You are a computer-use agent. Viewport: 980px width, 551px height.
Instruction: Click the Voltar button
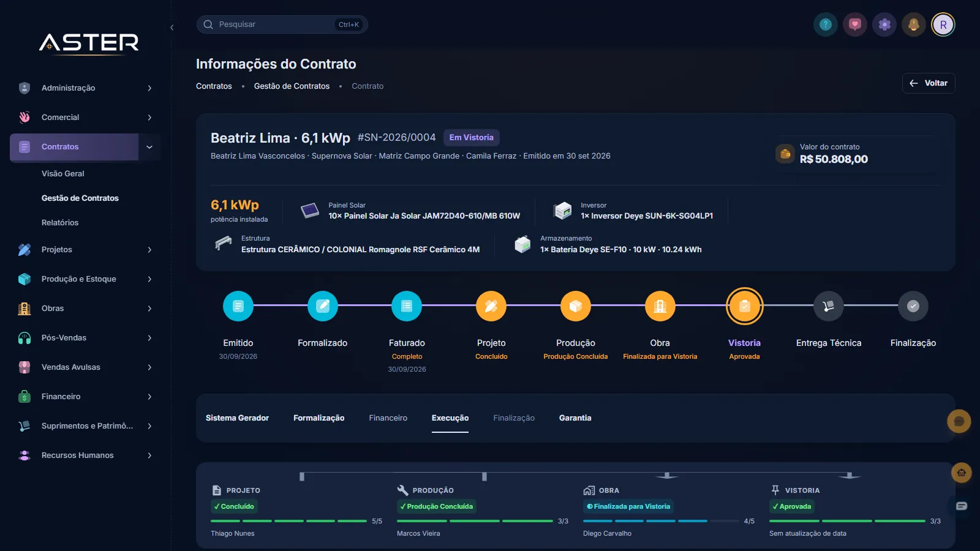929,83
